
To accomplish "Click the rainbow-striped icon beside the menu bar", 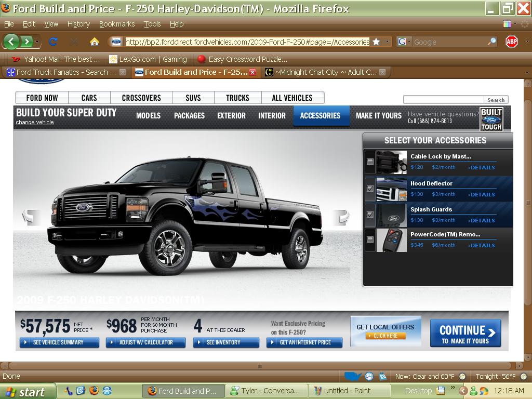I will [x=507, y=24].
